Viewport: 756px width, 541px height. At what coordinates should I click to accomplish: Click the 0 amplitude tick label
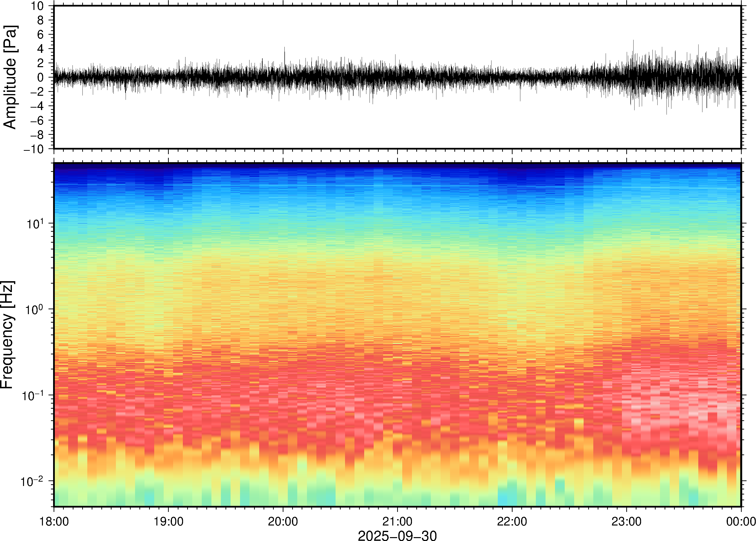click(x=41, y=77)
